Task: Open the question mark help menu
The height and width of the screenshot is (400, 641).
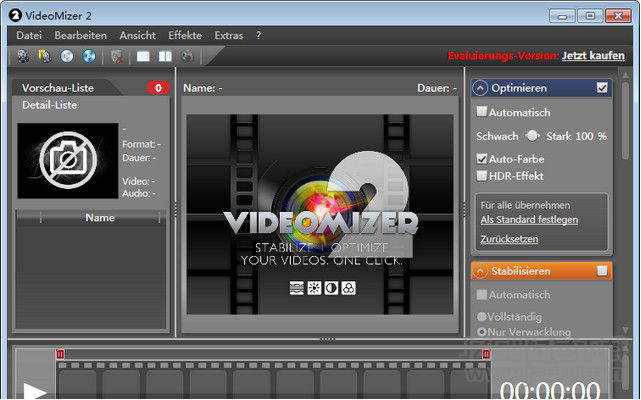Action: click(x=258, y=36)
